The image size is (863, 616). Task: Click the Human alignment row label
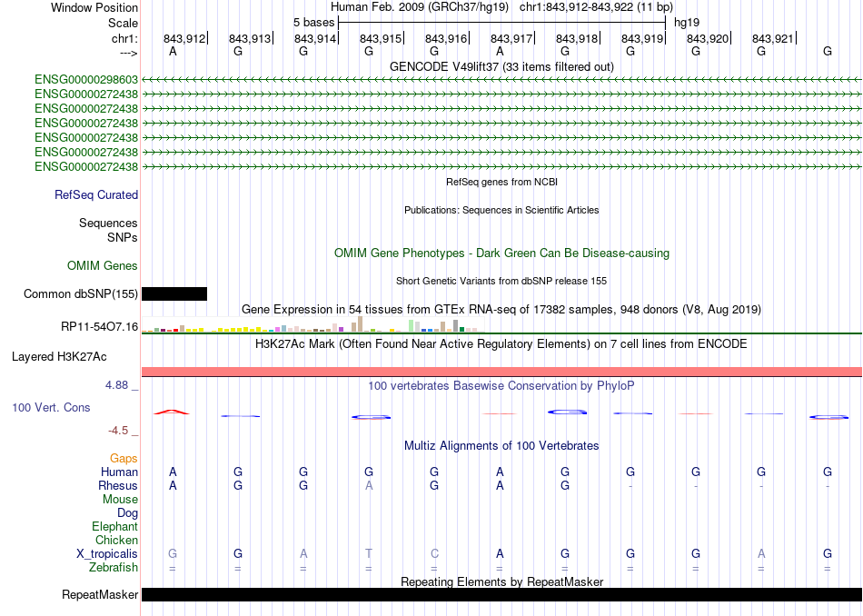[119, 472]
